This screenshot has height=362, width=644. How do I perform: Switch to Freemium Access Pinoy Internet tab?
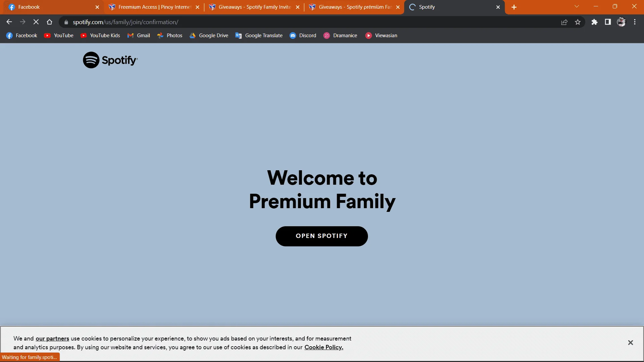(154, 7)
